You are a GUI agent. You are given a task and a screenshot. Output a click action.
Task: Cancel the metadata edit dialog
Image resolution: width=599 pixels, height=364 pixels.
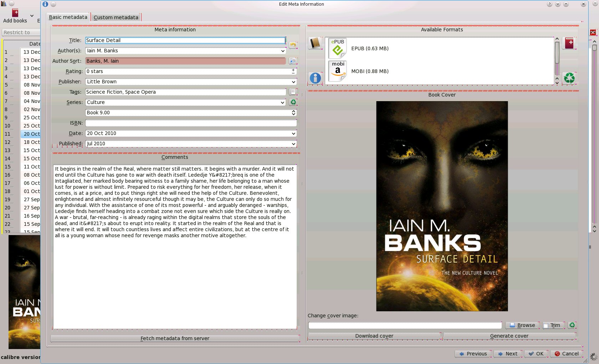pos(567,354)
